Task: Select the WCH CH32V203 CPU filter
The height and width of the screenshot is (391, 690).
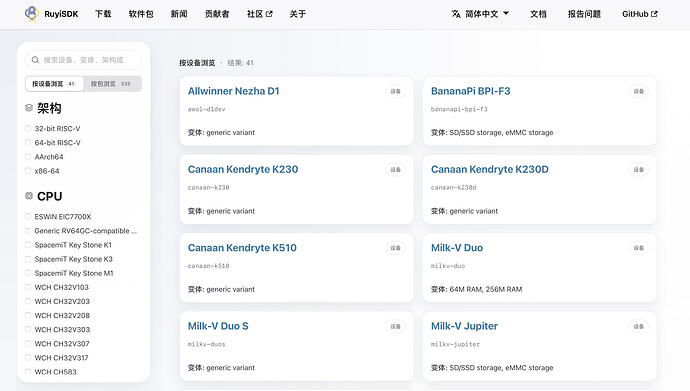Action: pos(28,301)
